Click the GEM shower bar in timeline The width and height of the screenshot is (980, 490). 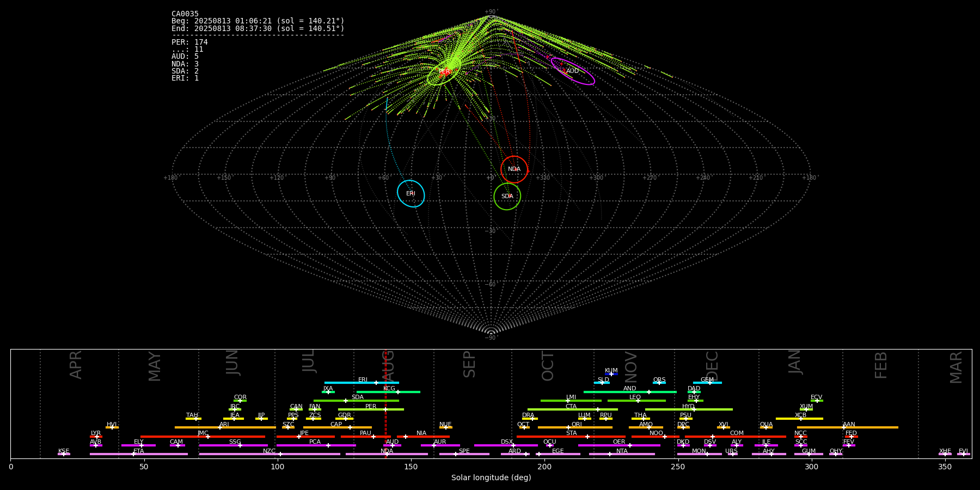[x=707, y=383]
